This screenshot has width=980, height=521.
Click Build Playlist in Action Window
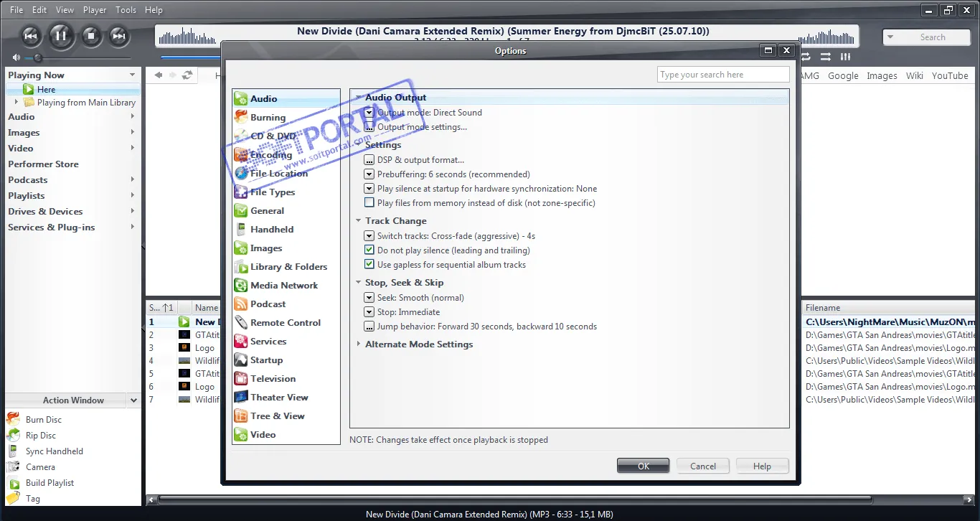[50, 483]
